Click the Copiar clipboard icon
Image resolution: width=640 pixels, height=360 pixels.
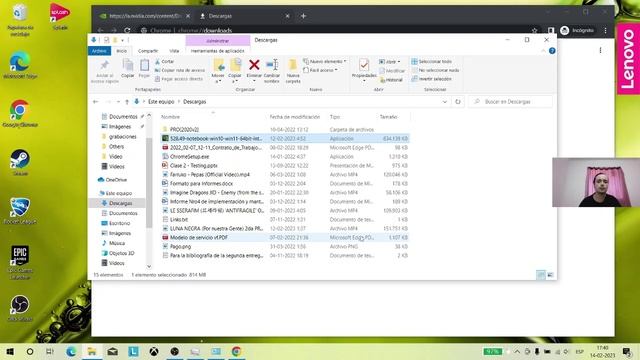pos(128,65)
